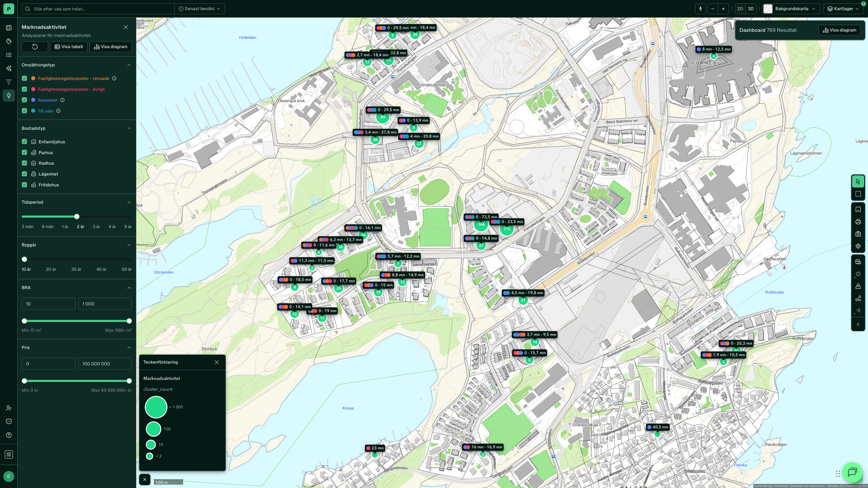Uncheck Fastighetsregisterposter - rensade checkbox

[x=24, y=78]
